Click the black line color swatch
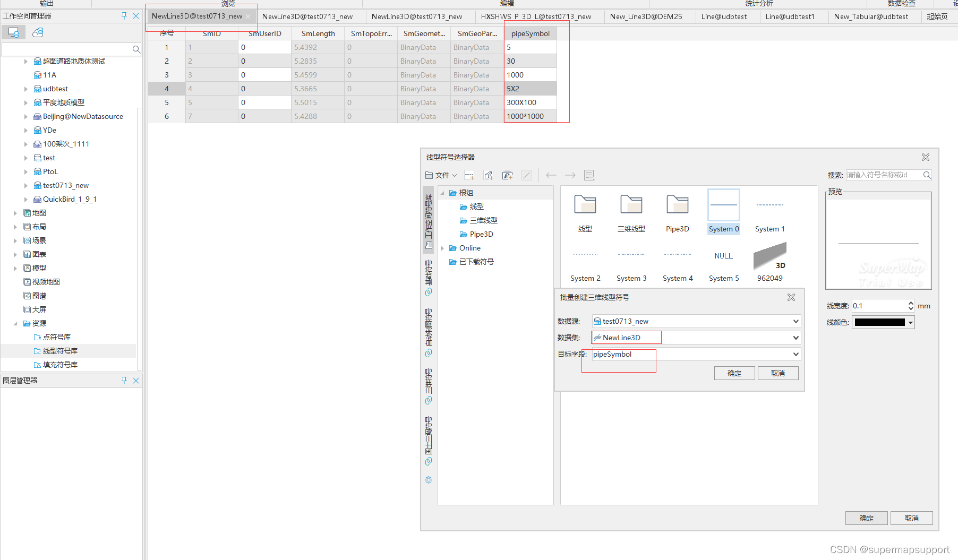 pyautogui.click(x=879, y=322)
